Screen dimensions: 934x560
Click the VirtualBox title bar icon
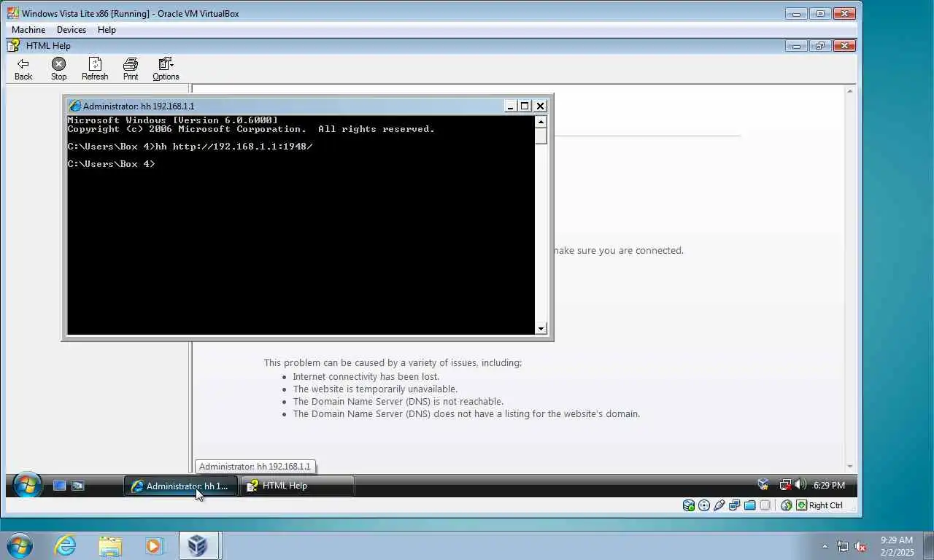tap(13, 13)
